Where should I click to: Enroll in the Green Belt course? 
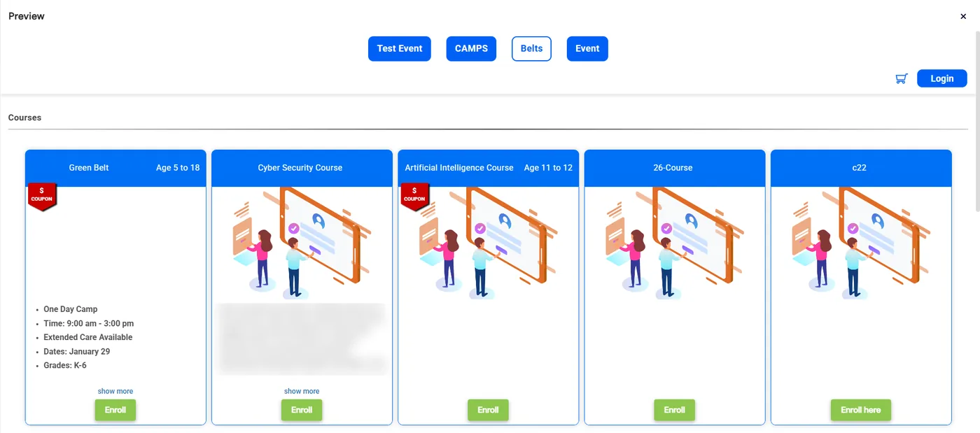[115, 410]
